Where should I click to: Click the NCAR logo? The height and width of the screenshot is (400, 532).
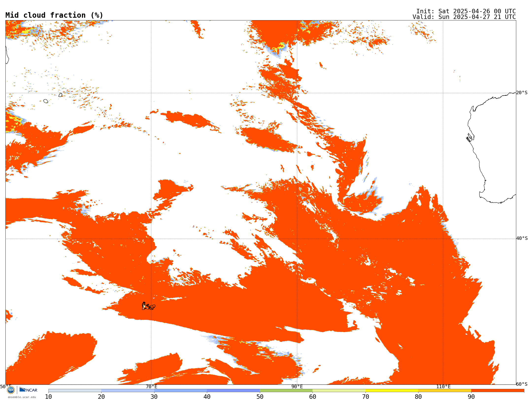tap(28, 390)
